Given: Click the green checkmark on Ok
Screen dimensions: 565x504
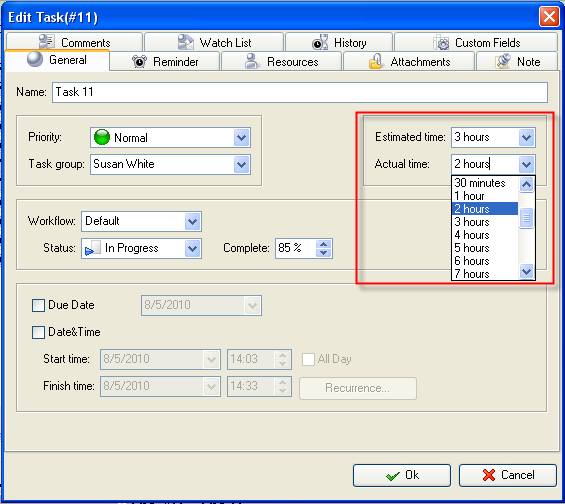Looking at the screenshot, I should click(x=392, y=476).
